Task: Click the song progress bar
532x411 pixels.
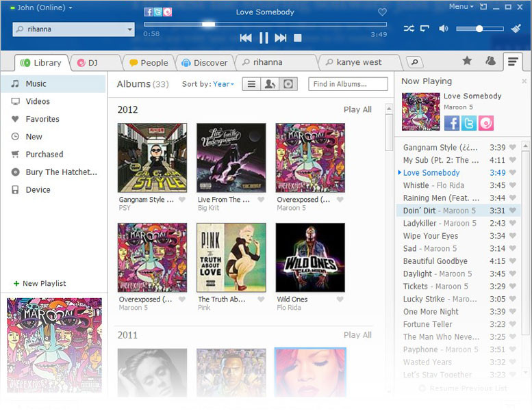Action: 266,24
